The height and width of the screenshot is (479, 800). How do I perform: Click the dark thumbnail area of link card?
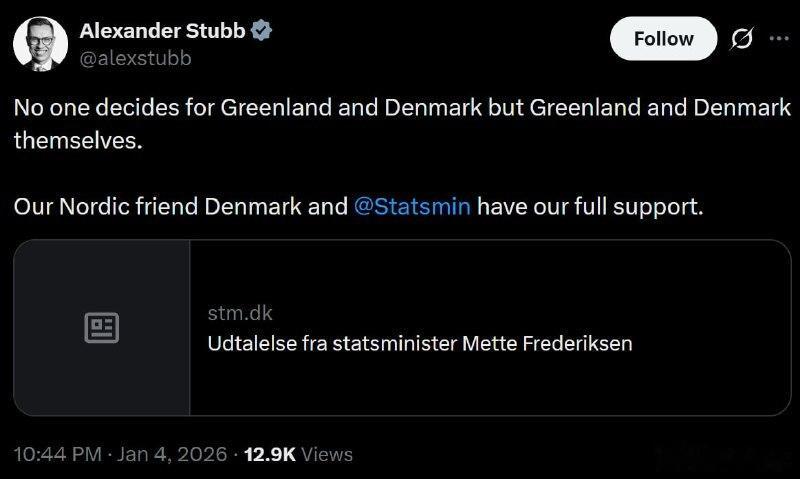(x=102, y=380)
